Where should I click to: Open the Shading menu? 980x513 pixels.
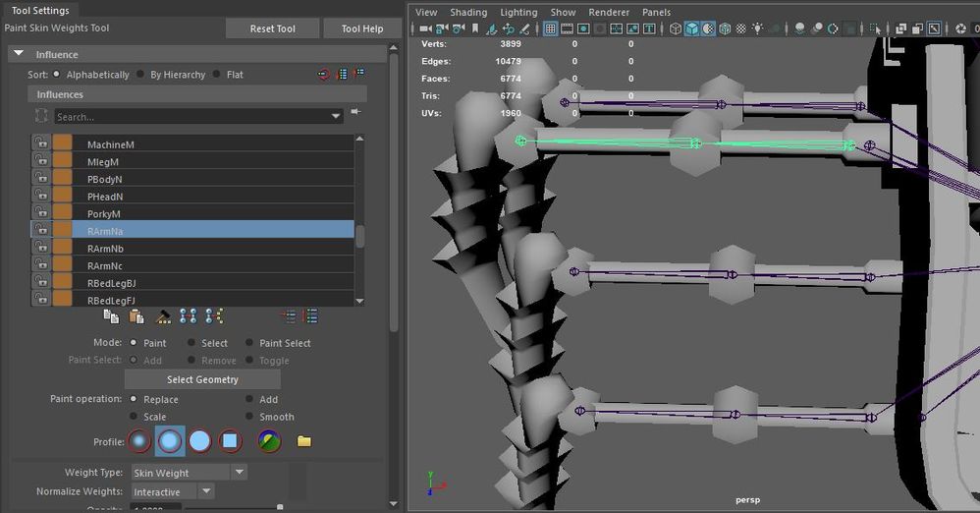point(468,12)
